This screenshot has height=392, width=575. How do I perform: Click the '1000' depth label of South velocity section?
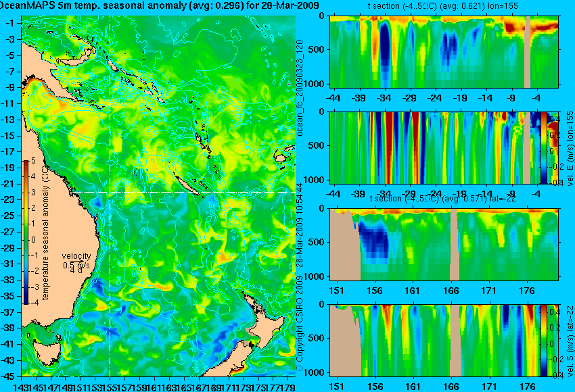[x=315, y=372]
